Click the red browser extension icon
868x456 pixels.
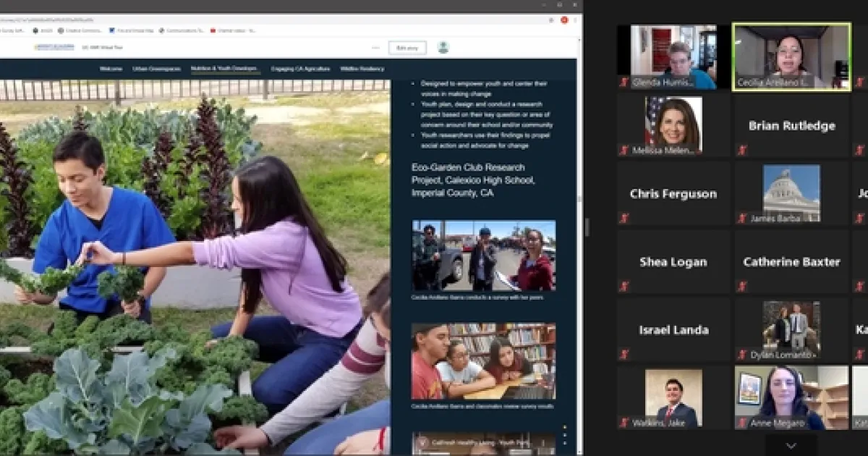564,20
